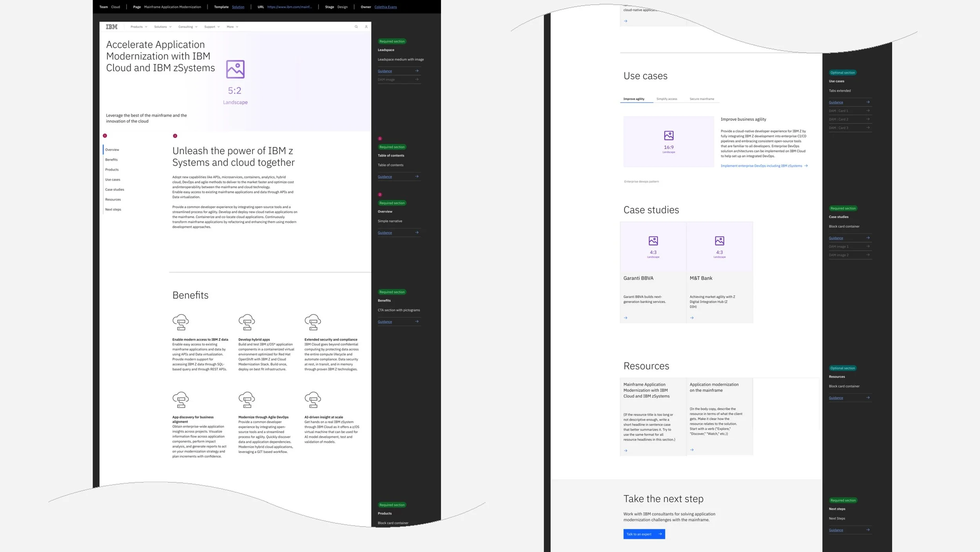Viewport: 980px width, 552px height.
Task: Click pictogram above App discovery for business alignment
Action: click(181, 399)
